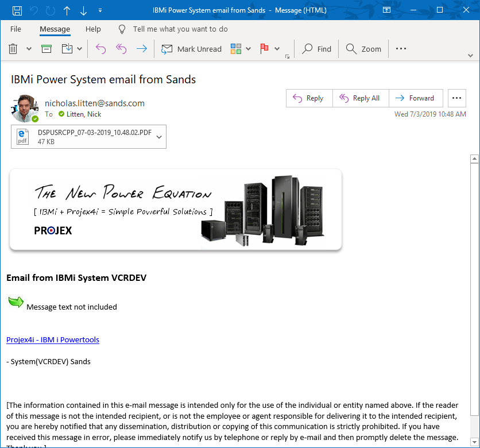The height and width of the screenshot is (448, 480).
Task: Click the Tell me lightbulb icon
Action: pos(122,29)
